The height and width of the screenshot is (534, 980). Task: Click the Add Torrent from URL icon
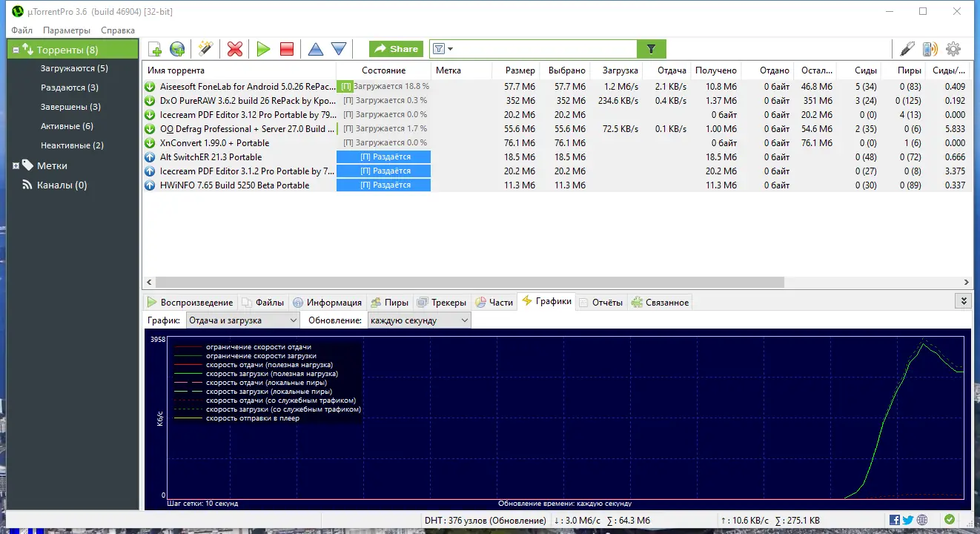177,49
